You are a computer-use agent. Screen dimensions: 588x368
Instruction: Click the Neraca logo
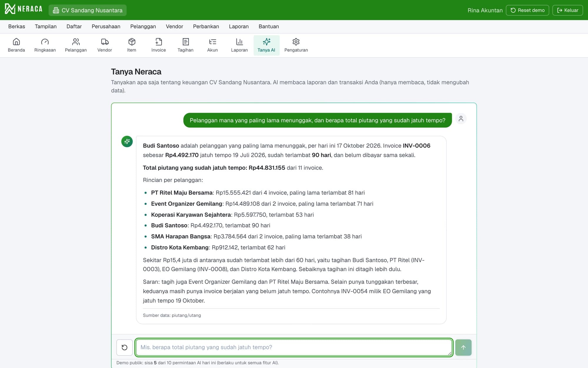pyautogui.click(x=24, y=9)
